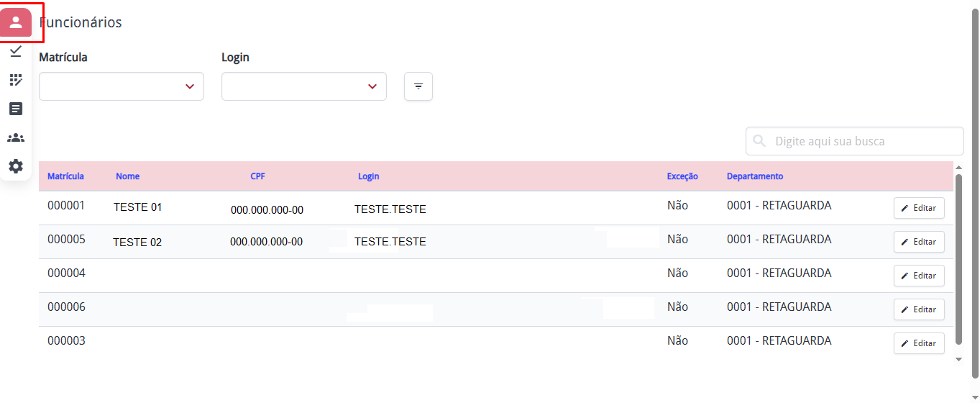Sort by the Matrícula column header

[65, 176]
